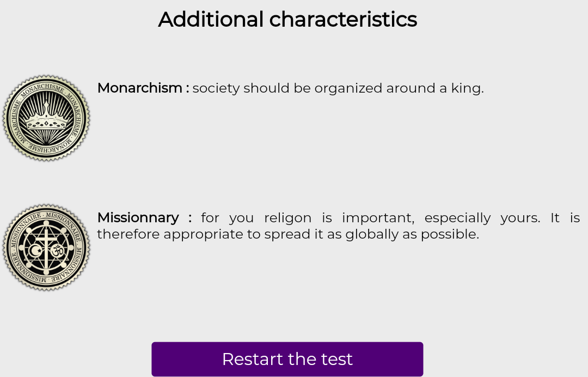Click the Monarchism crown badge
The width and height of the screenshot is (588, 377).
[46, 118]
